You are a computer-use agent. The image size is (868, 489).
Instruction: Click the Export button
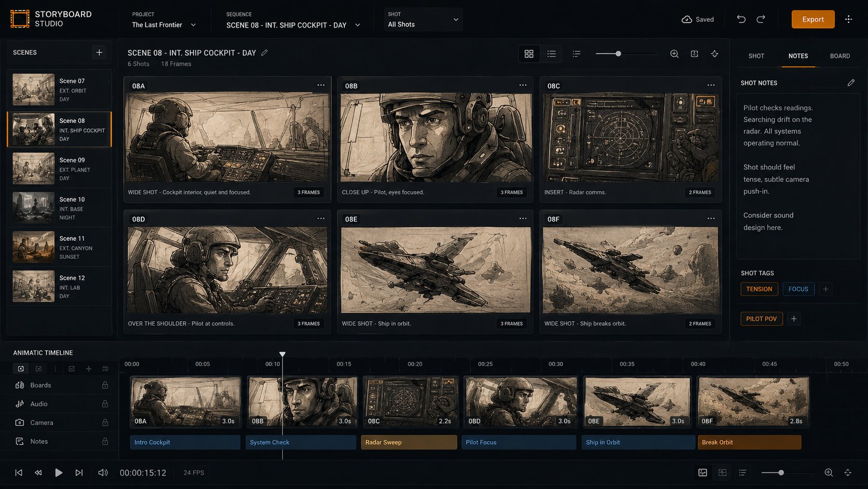pyautogui.click(x=813, y=19)
